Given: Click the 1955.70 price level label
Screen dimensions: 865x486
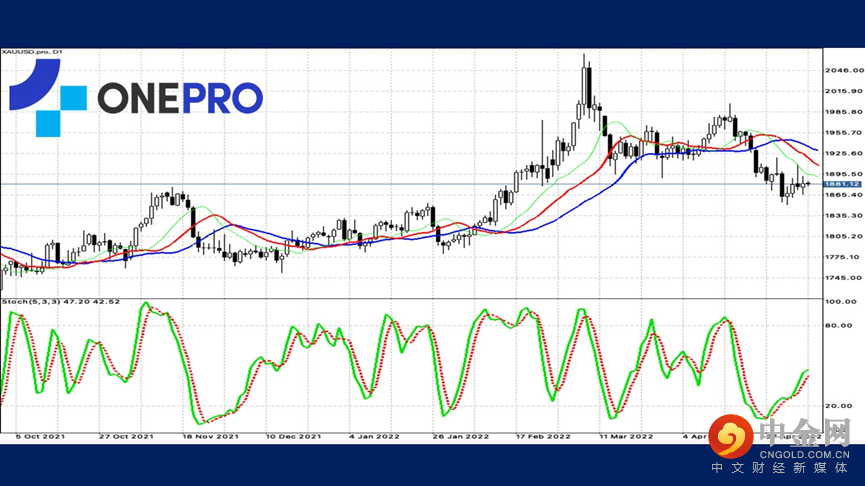Looking at the screenshot, I should 844,132.
